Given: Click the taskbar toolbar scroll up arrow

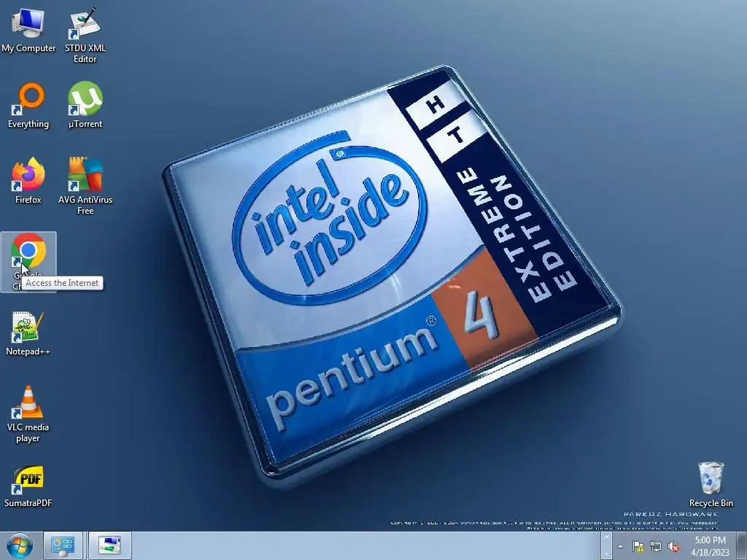Looking at the screenshot, I should coord(606,538).
